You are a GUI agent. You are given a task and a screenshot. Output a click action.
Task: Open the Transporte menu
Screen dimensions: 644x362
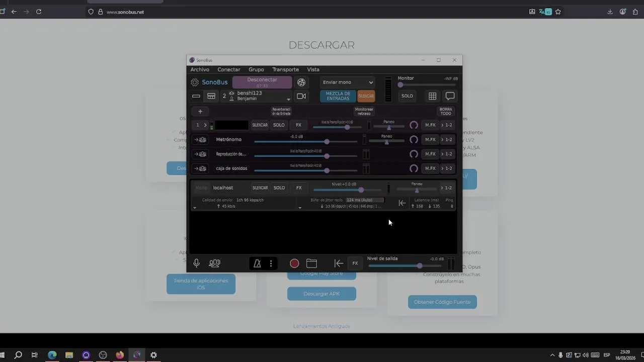(285, 69)
